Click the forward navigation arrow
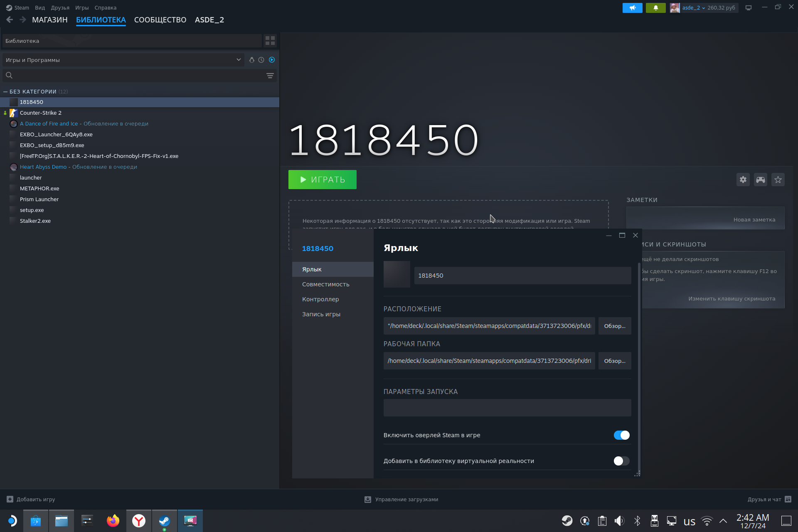This screenshot has height=532, width=798. tap(23, 20)
